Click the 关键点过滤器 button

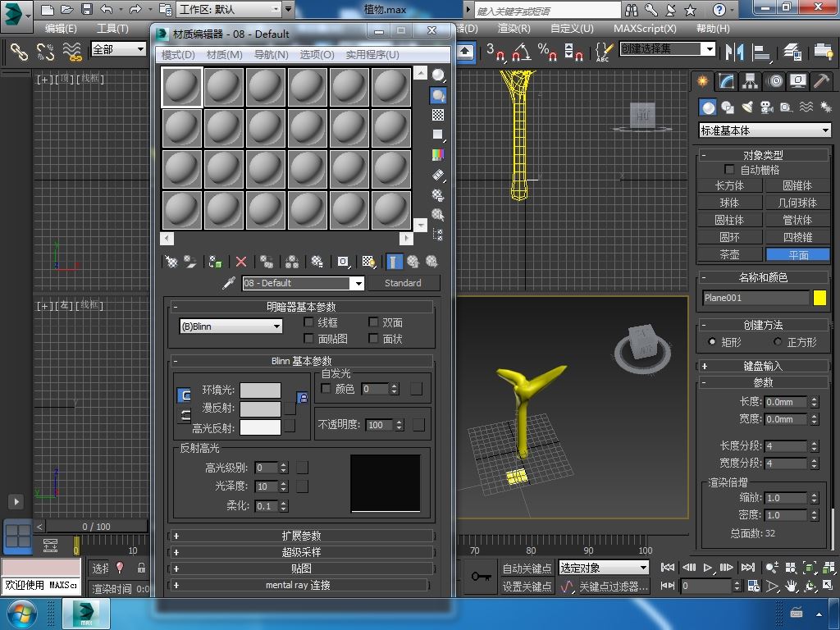point(614,587)
